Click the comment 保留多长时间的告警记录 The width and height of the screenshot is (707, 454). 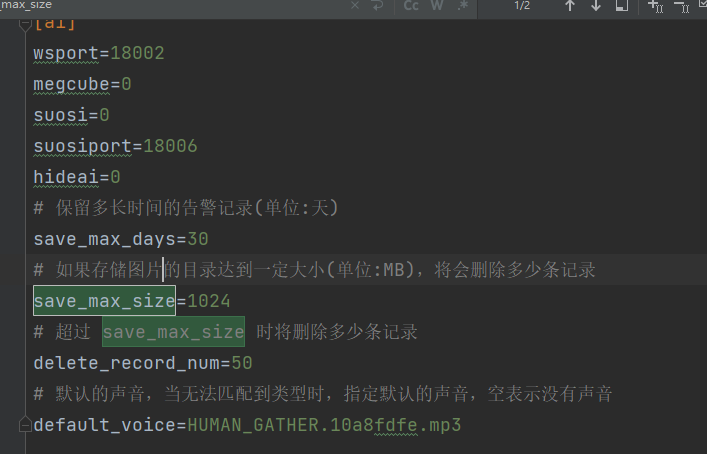[x=186, y=208]
